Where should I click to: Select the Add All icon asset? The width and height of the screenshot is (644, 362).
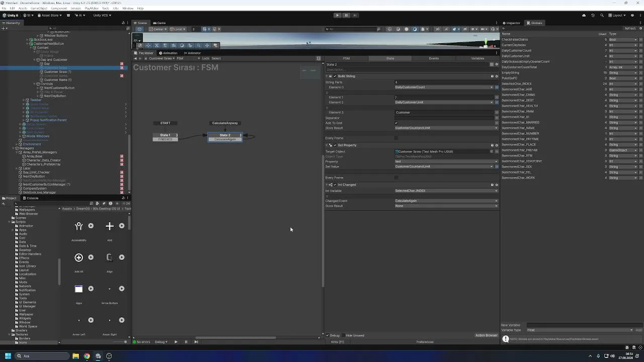pos(78,258)
